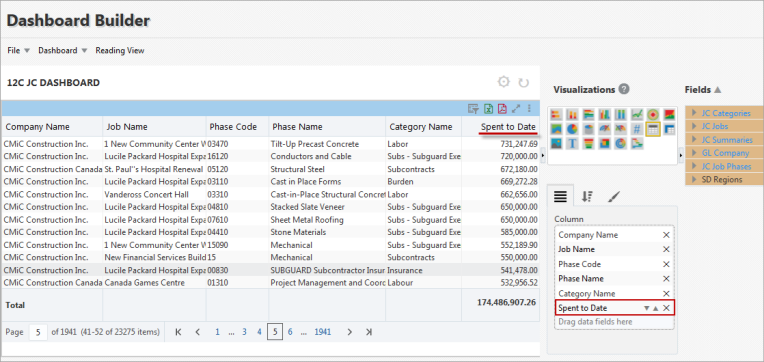This screenshot has height=362, width=764.
Task: Select the waterfall step chart visualization
Action: click(637, 143)
